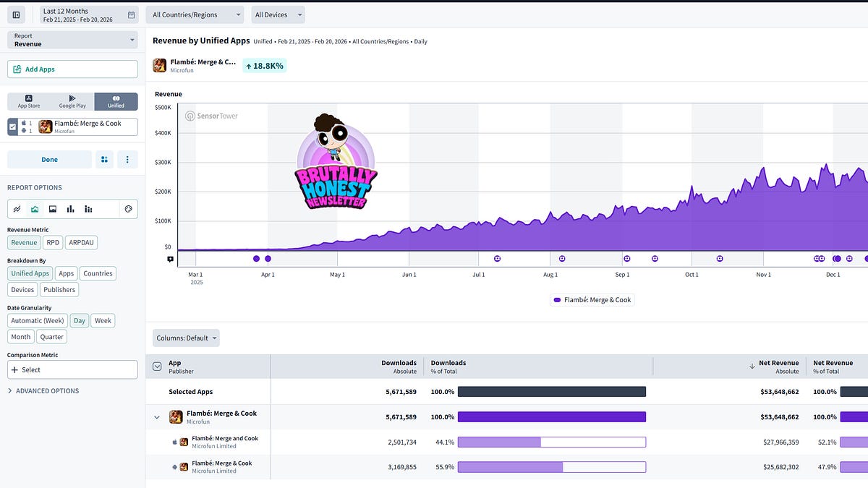Click the Selected Apps 100% downloads bar
The width and height of the screenshot is (868, 488).
coord(552,391)
